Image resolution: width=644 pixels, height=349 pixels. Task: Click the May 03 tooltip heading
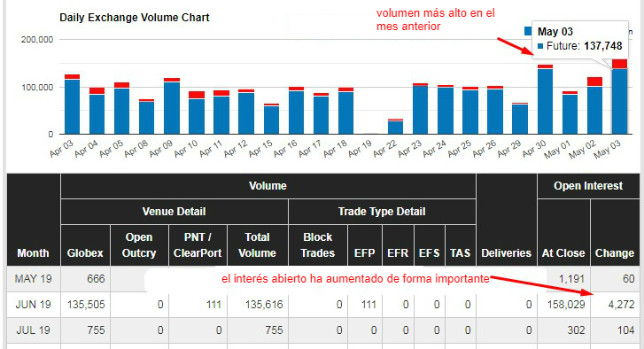555,32
